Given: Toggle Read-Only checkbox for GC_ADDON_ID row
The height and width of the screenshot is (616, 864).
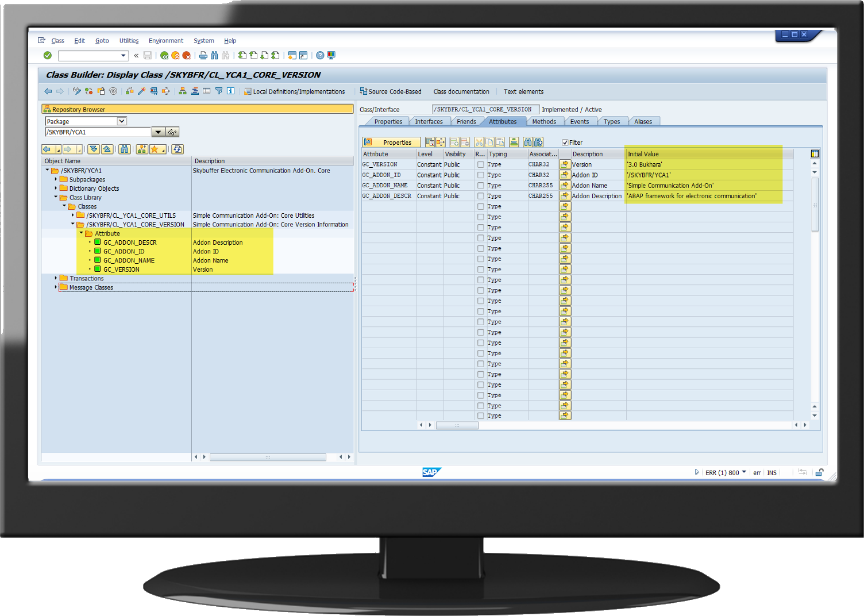Looking at the screenshot, I should (x=481, y=175).
